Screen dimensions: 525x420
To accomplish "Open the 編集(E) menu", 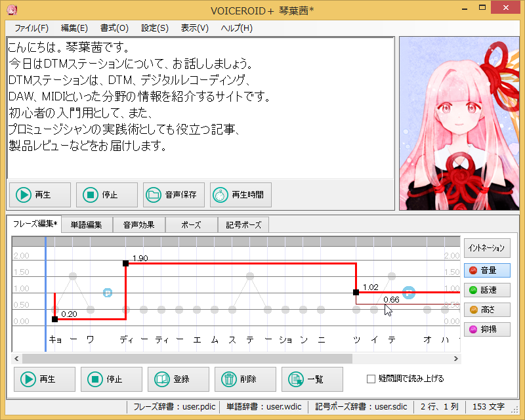I will (x=74, y=28).
